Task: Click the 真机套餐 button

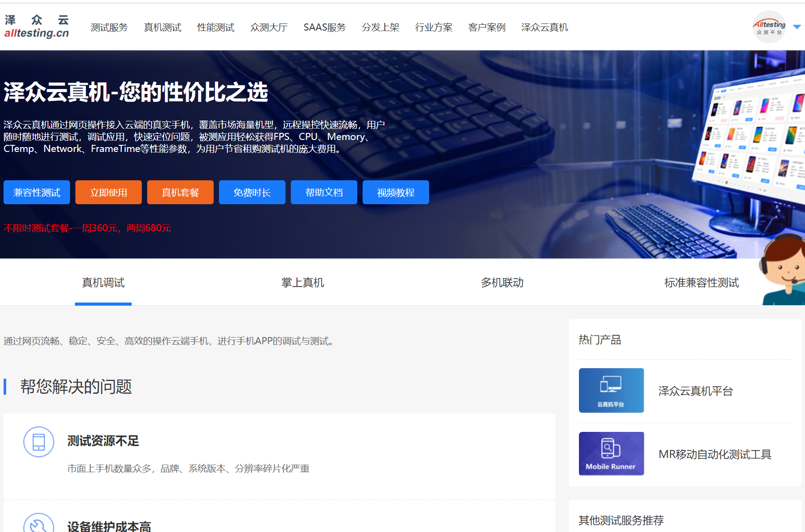Action: 180,192
